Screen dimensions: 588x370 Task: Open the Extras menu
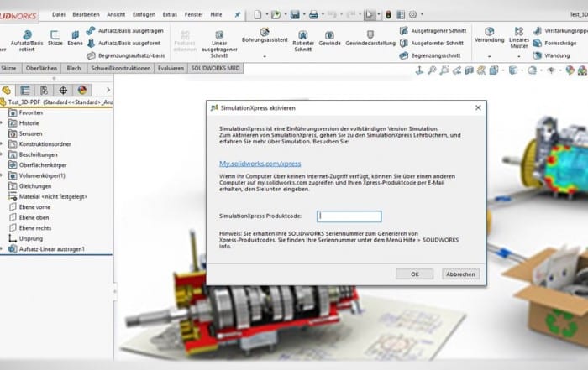pos(170,14)
